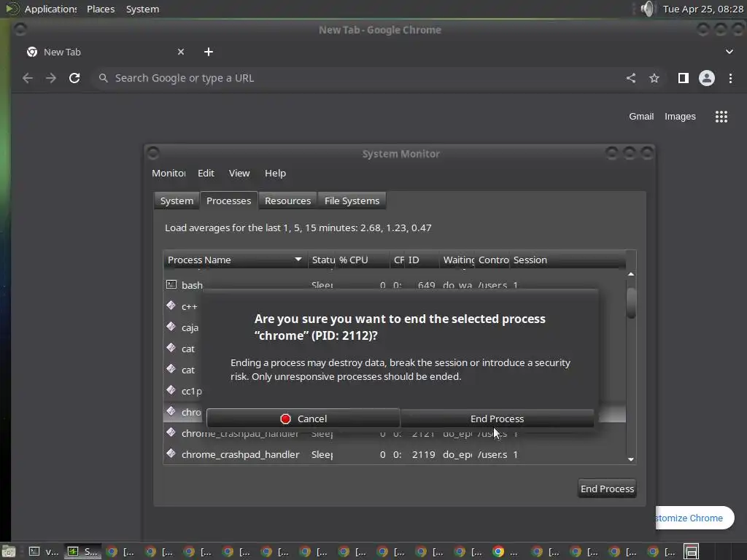The height and width of the screenshot is (560, 747).
Task: Click the process list scrollbar thumb
Action: 631,303
